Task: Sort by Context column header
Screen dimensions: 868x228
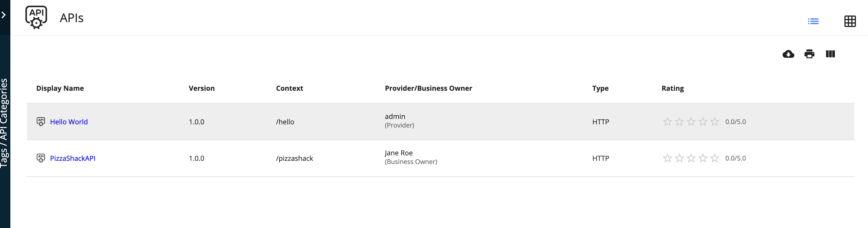Action: (x=290, y=88)
